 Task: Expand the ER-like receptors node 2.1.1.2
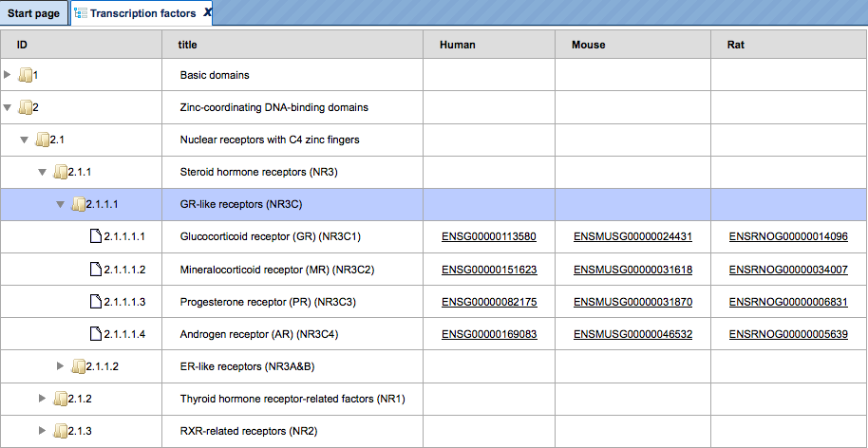[x=61, y=365]
